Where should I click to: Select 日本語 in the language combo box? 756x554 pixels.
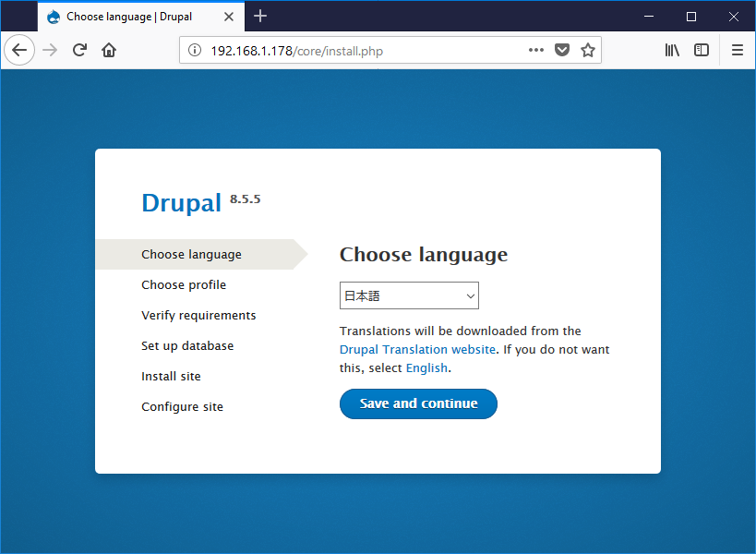[x=409, y=295]
